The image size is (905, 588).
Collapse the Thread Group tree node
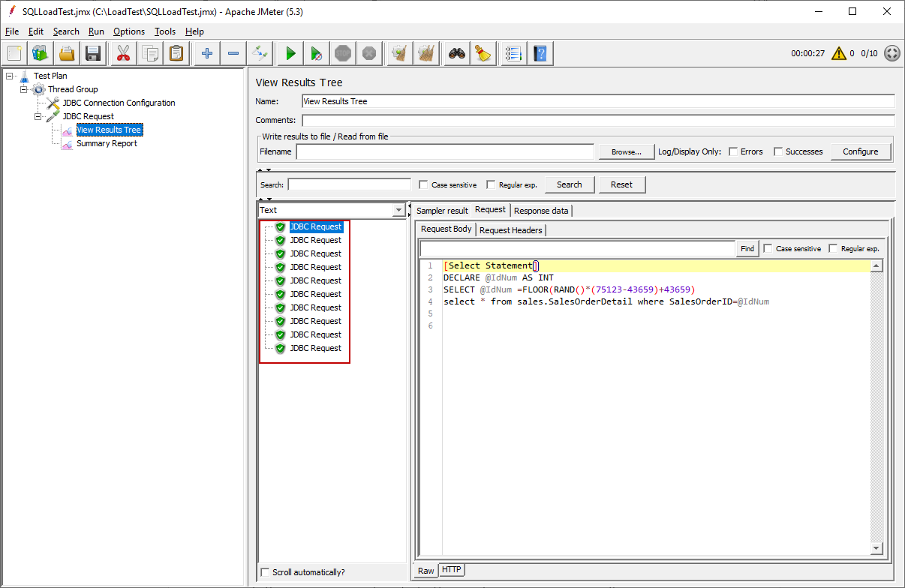pyautogui.click(x=24, y=89)
